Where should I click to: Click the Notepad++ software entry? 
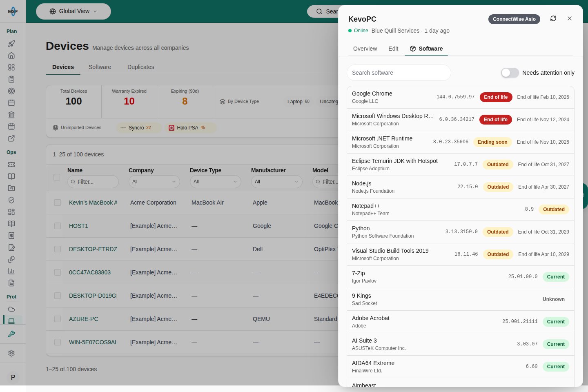tap(461, 209)
